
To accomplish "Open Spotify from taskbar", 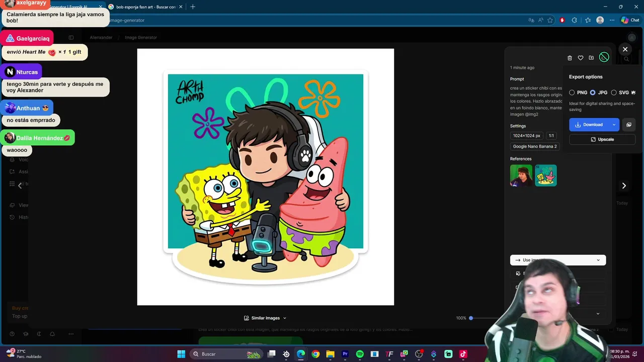I will (x=360, y=354).
